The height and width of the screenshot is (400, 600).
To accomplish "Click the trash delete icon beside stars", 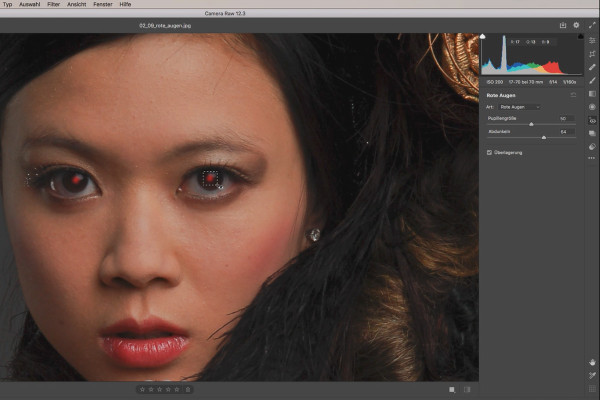I will [188, 389].
